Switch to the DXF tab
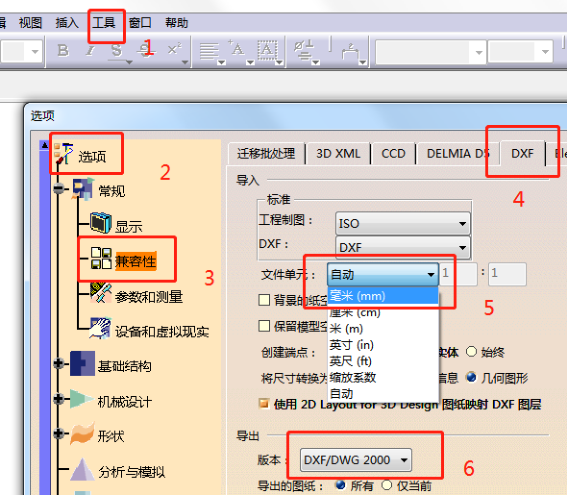The image size is (568, 495). point(522,153)
